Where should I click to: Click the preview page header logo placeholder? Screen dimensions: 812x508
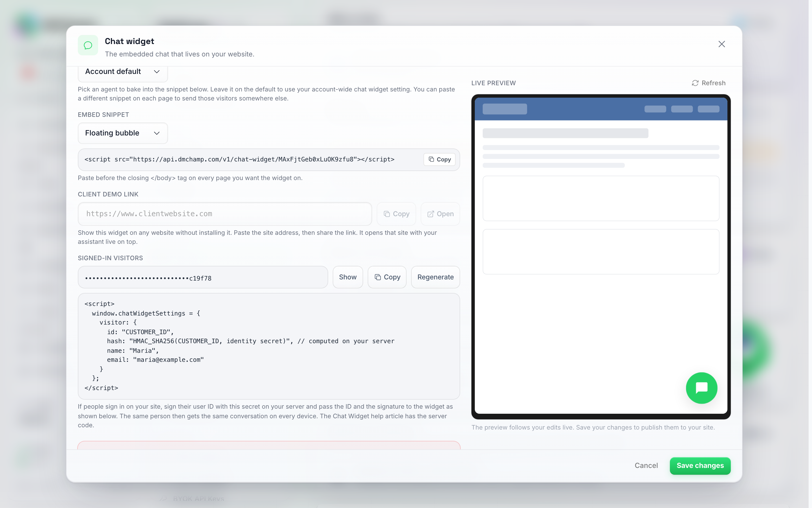[505, 109]
